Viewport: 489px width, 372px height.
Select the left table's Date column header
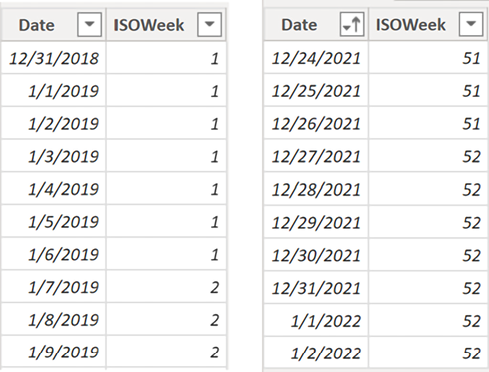click(54, 25)
